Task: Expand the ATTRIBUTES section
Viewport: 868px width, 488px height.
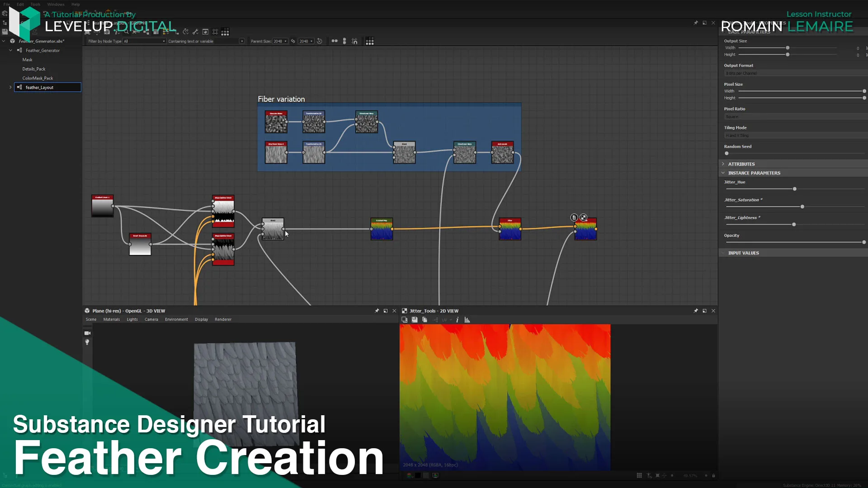Action: [723, 164]
